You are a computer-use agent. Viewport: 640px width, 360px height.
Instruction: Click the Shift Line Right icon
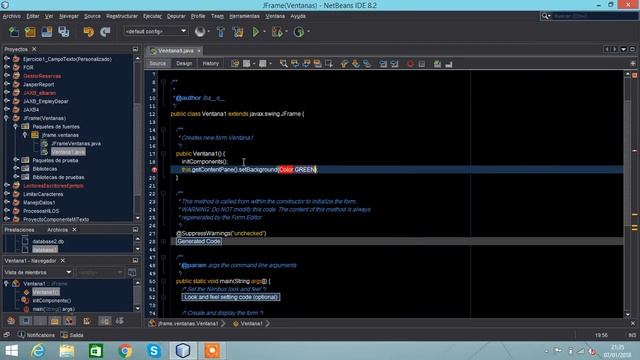pos(394,64)
